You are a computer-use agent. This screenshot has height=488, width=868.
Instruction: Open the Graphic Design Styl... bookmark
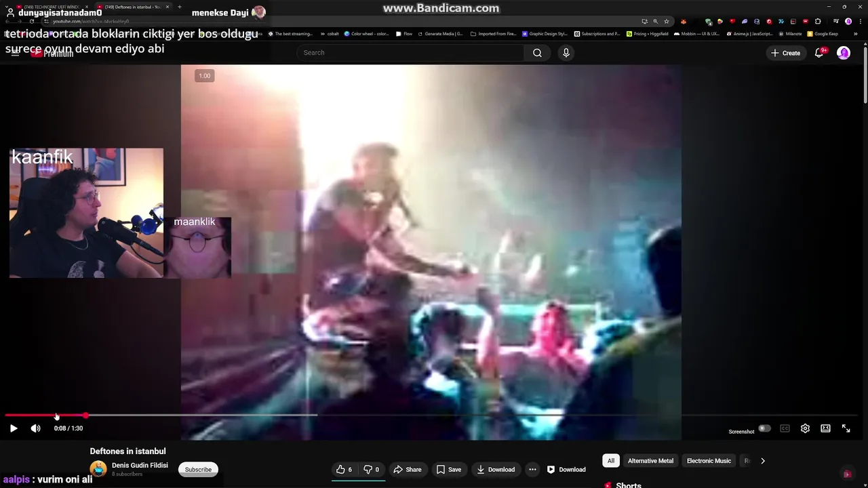(545, 33)
